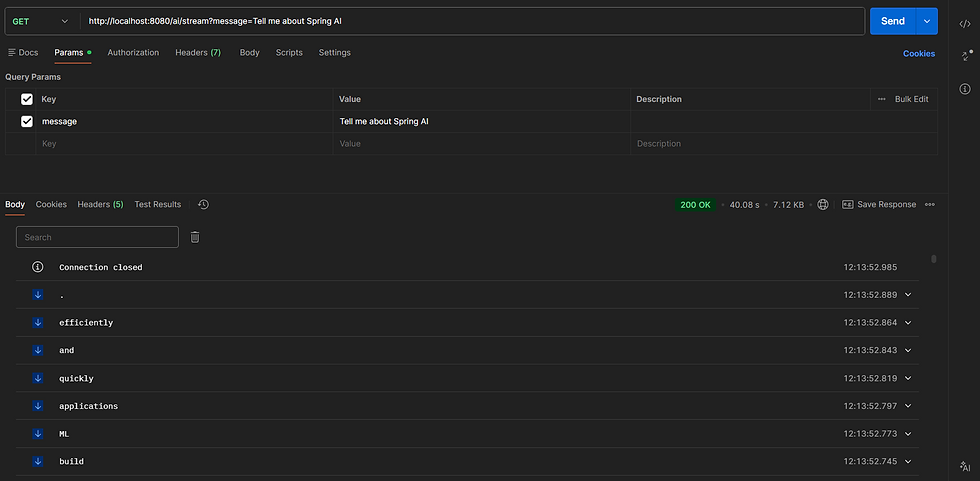Viewport: 980px width, 481px height.
Task: Expand the 'and' message row chevron
Action: [x=908, y=350]
